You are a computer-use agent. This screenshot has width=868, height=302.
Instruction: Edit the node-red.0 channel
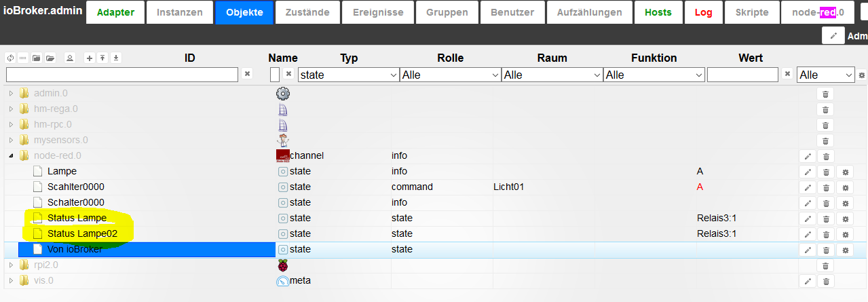pyautogui.click(x=808, y=156)
